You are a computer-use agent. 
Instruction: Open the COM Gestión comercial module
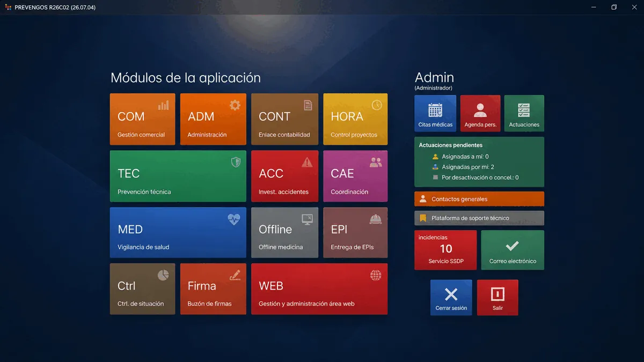click(x=143, y=119)
